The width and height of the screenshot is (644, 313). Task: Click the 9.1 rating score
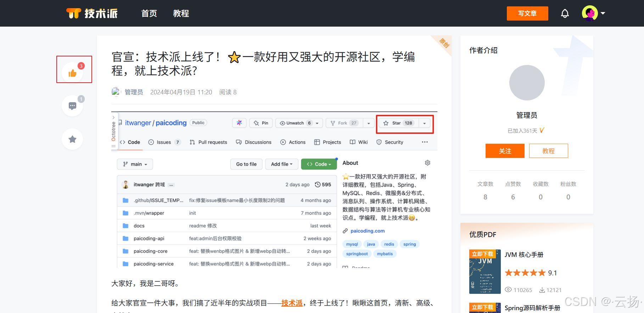553,273
